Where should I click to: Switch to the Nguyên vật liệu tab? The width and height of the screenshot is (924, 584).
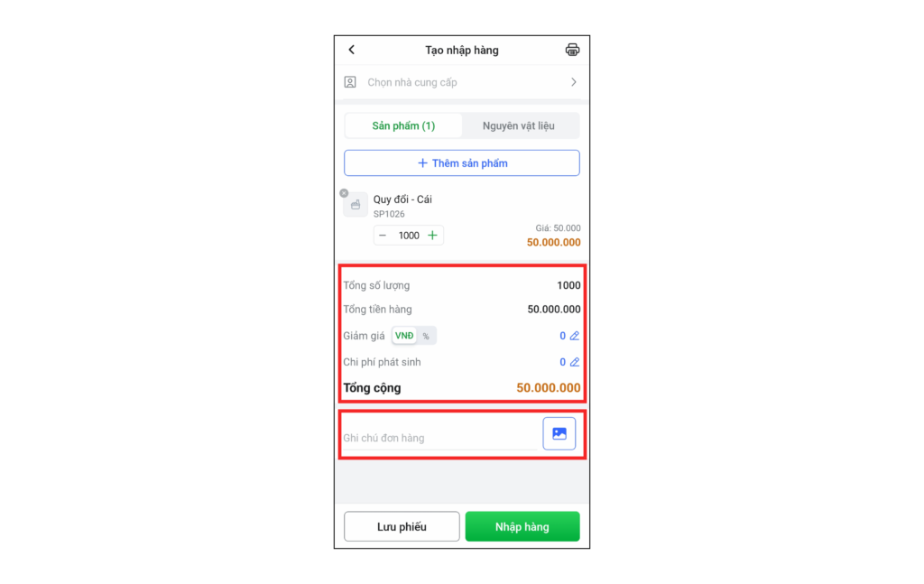tap(519, 126)
